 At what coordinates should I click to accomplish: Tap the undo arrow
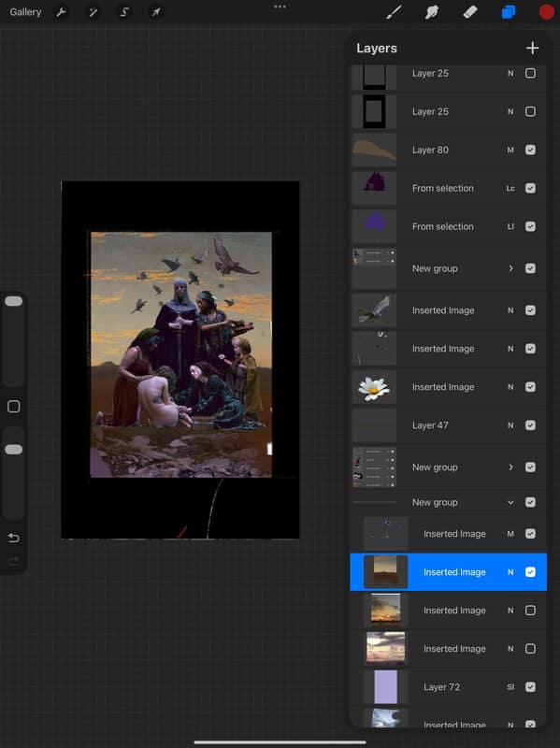pyautogui.click(x=14, y=539)
